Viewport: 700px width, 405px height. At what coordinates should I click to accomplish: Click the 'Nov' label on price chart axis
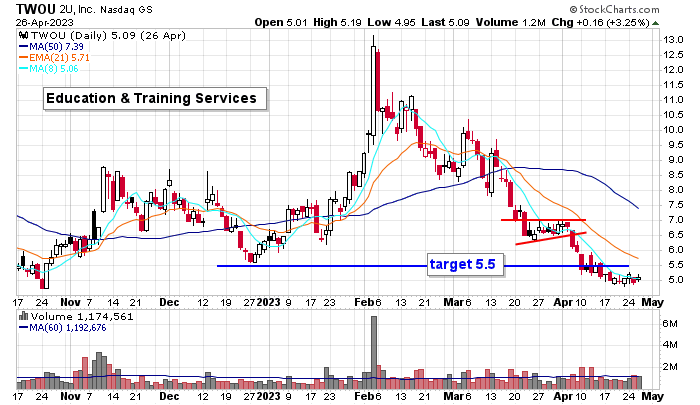(70, 302)
